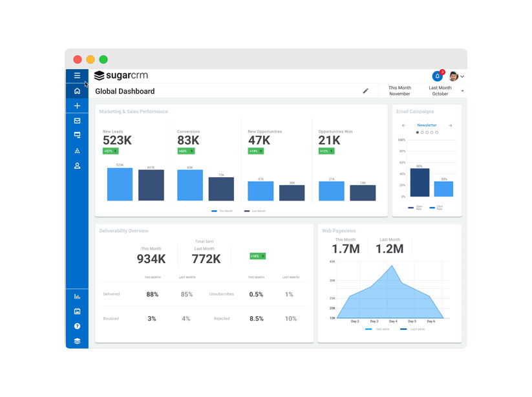Click the This Month legend color swatch

click(214, 211)
